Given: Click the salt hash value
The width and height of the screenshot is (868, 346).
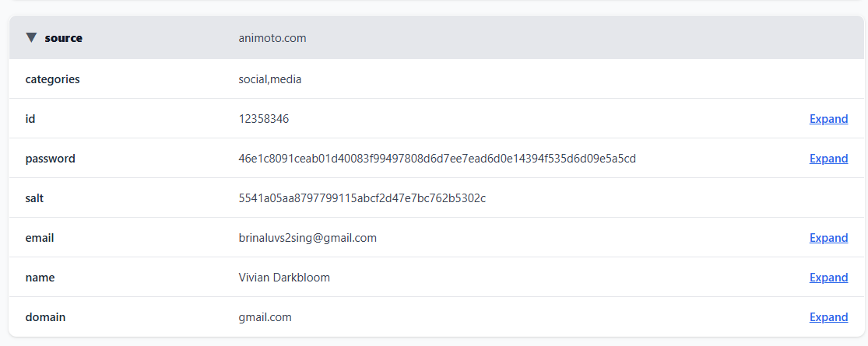Looking at the screenshot, I should point(362,198).
